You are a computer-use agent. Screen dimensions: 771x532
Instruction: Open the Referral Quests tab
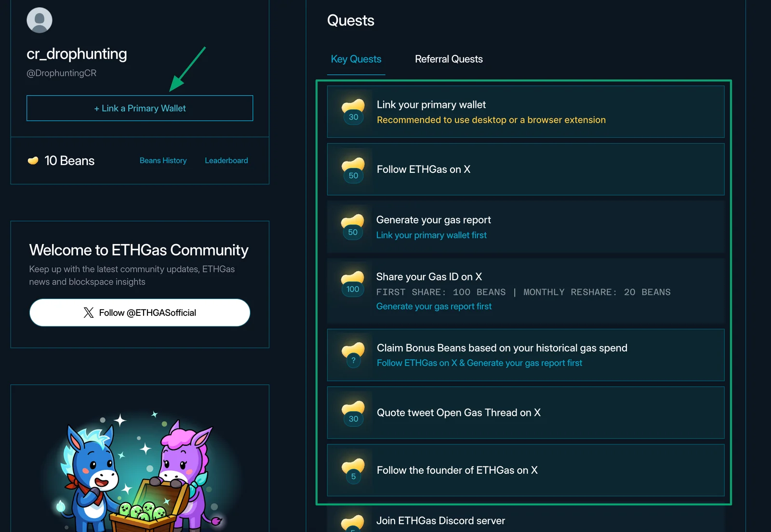click(449, 59)
